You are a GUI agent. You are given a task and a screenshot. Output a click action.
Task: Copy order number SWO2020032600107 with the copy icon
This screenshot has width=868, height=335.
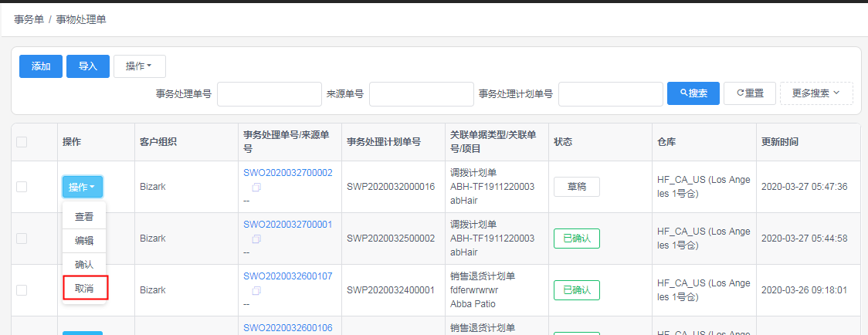(256, 290)
